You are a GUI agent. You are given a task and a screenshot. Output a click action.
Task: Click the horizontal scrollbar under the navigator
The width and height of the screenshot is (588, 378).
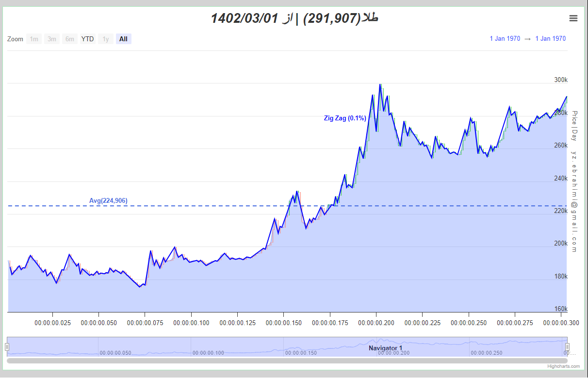(x=287, y=361)
